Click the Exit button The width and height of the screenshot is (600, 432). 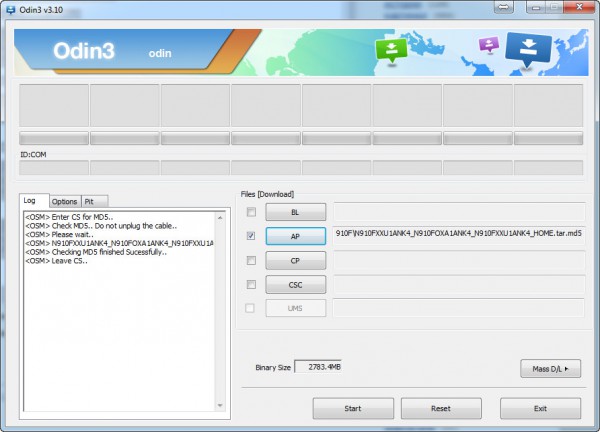tap(540, 408)
